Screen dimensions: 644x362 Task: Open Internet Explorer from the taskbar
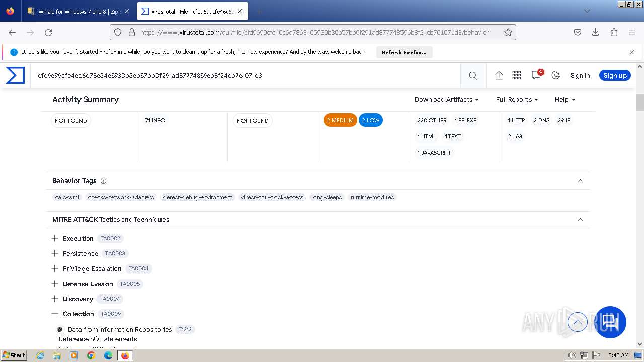[x=40, y=355]
